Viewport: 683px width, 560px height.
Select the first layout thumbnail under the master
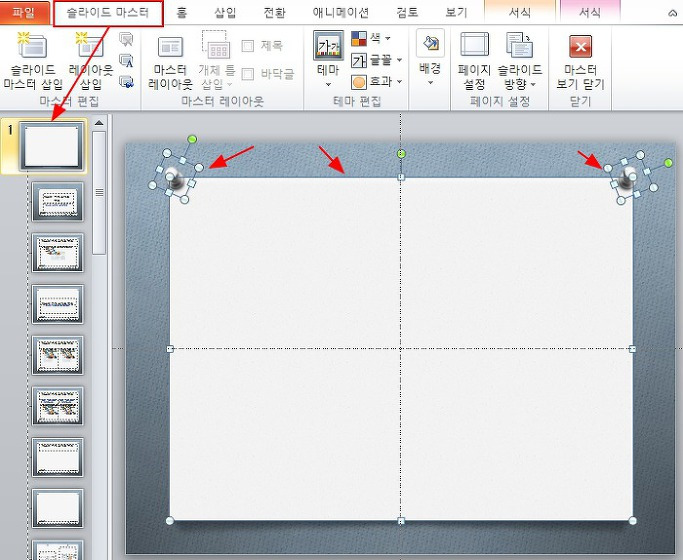(57, 202)
